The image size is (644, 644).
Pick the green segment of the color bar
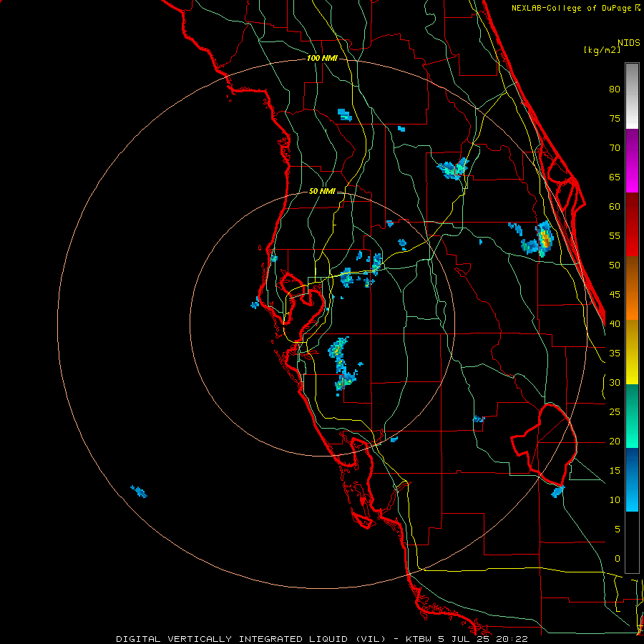(632, 416)
